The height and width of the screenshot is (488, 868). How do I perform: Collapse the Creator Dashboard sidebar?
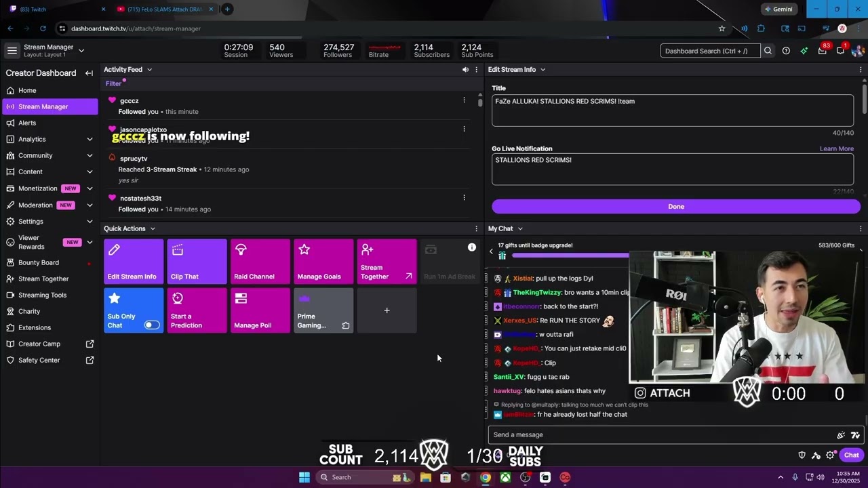click(x=89, y=73)
